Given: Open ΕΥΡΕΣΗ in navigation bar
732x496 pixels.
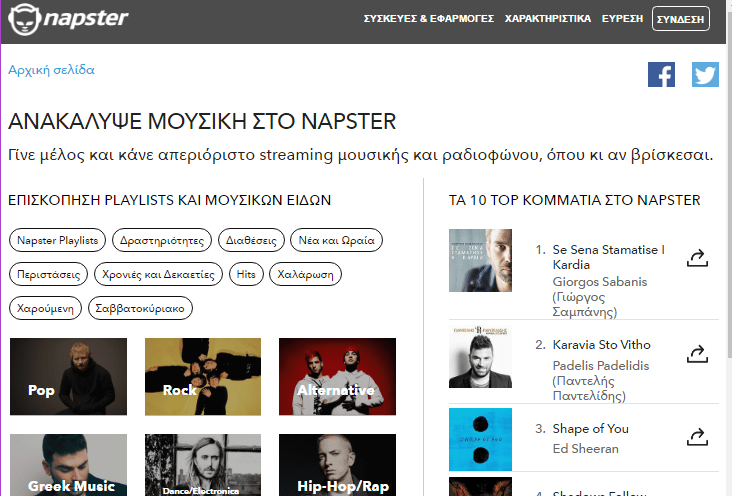Looking at the screenshot, I should coord(622,19).
